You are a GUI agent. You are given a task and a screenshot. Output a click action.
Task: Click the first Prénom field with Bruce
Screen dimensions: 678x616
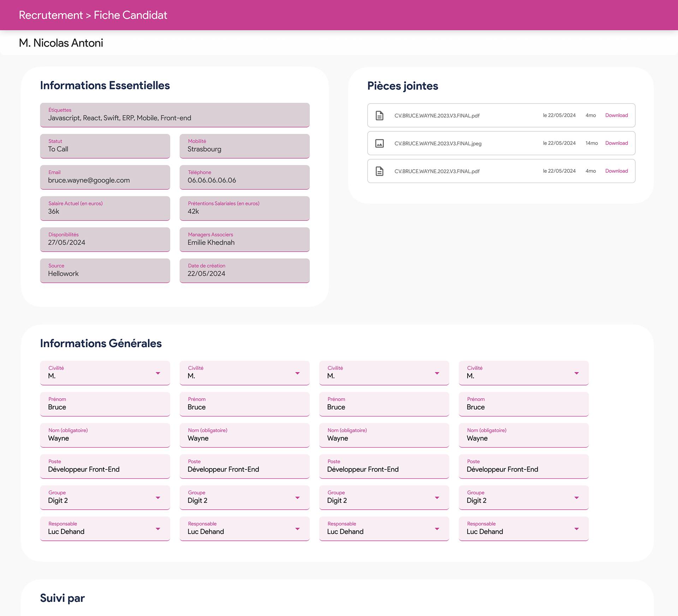[x=105, y=404]
